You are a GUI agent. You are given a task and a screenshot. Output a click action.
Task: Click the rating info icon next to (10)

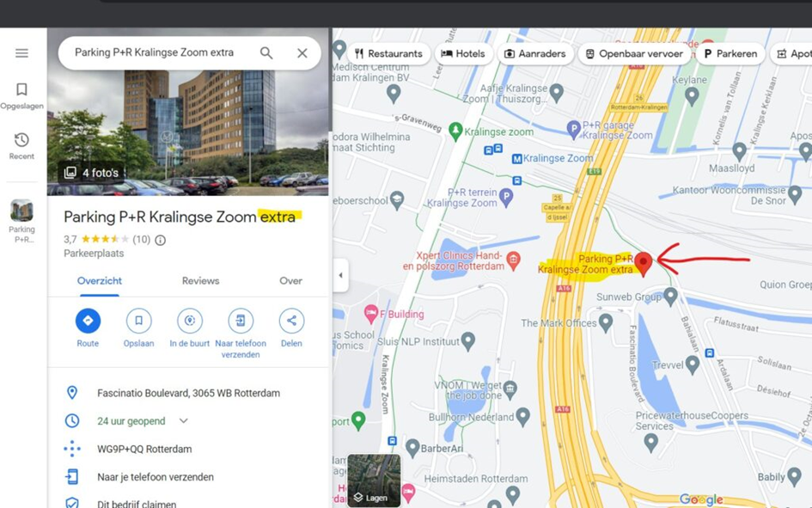click(161, 240)
